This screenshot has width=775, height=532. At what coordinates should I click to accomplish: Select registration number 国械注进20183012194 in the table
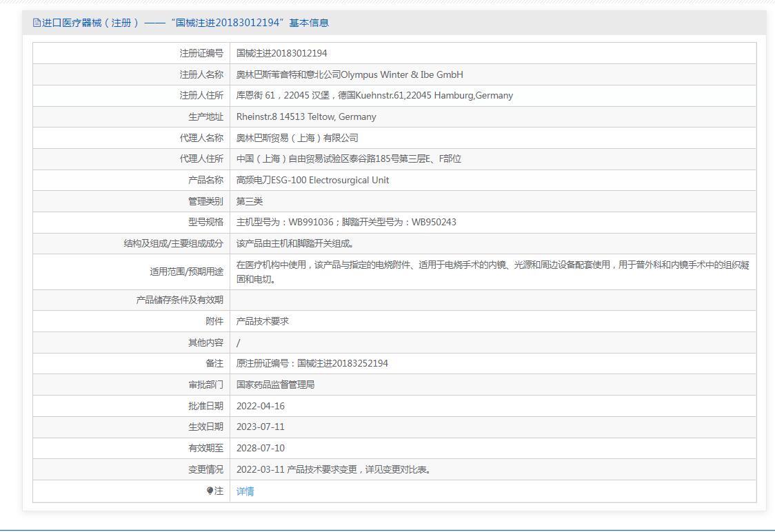281,53
